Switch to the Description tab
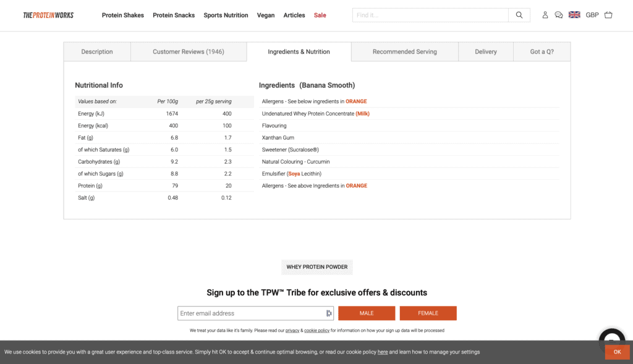The image size is (633, 364). (97, 52)
